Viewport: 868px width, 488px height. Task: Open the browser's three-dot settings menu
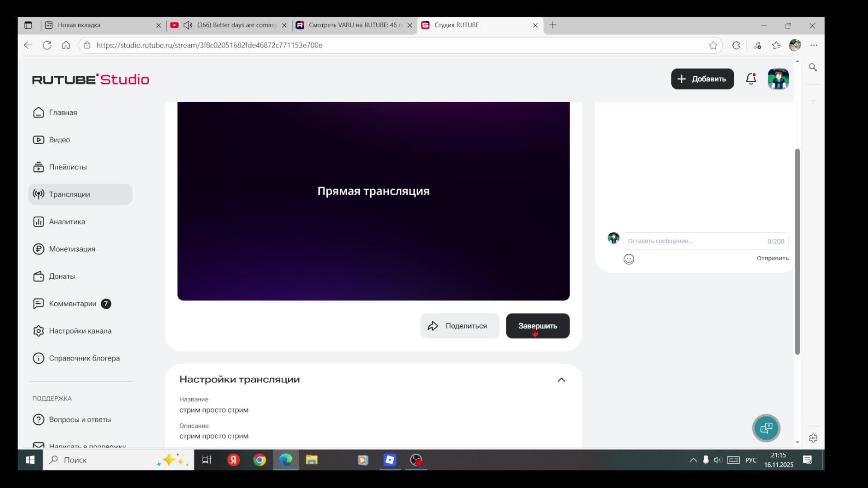pos(814,45)
